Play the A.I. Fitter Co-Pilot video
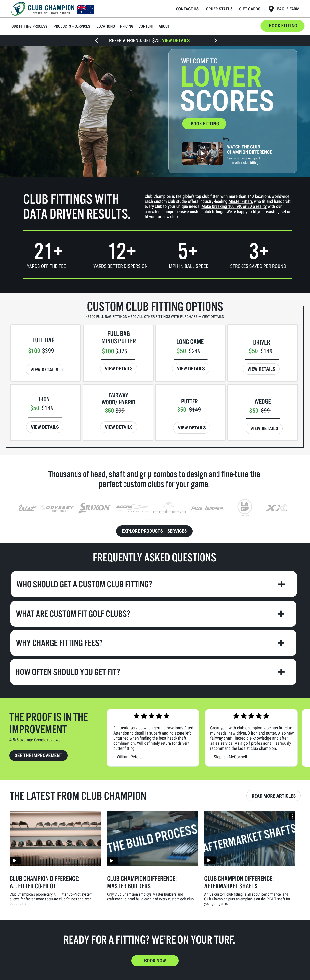The width and height of the screenshot is (310, 980). [x=15, y=860]
